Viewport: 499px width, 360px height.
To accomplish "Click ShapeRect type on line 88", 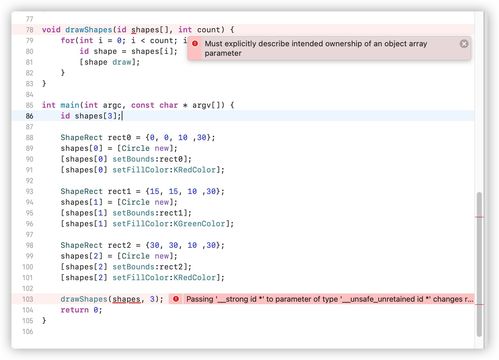I will point(81,137).
